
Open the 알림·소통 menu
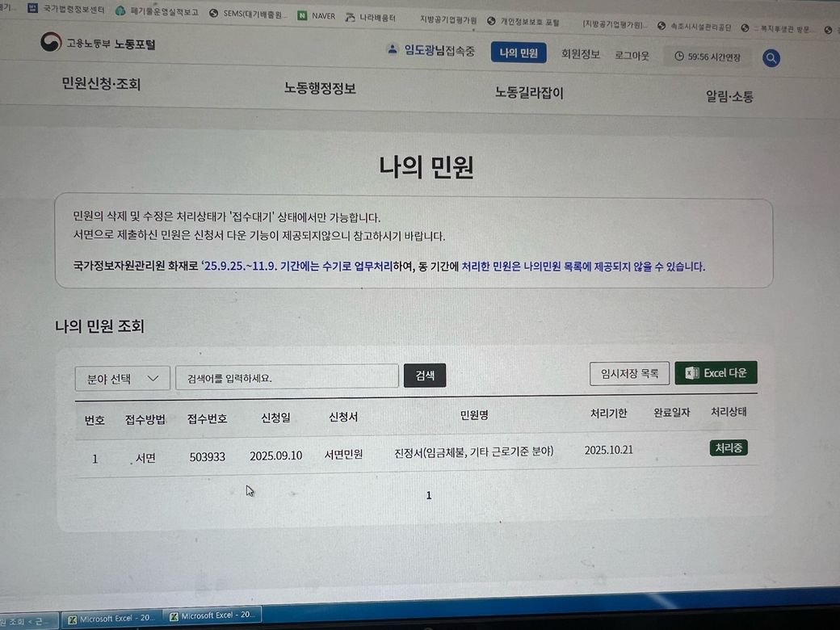pyautogui.click(x=729, y=96)
